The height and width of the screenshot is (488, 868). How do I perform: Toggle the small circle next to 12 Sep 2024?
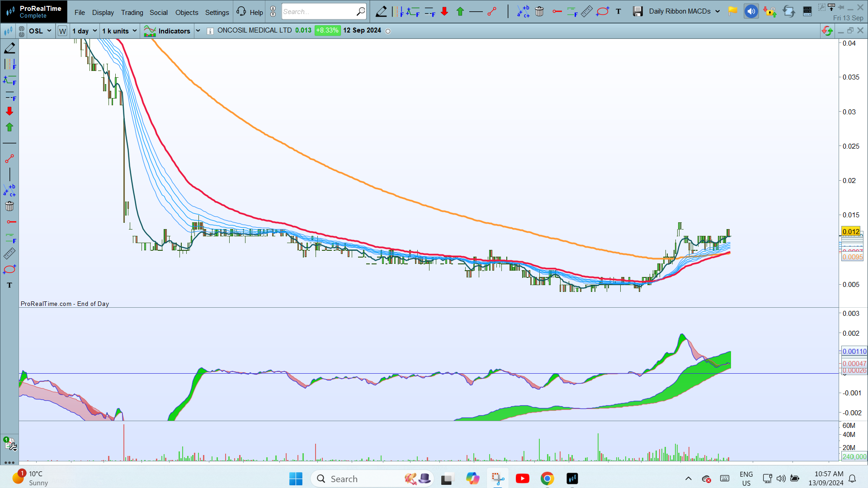coord(388,31)
